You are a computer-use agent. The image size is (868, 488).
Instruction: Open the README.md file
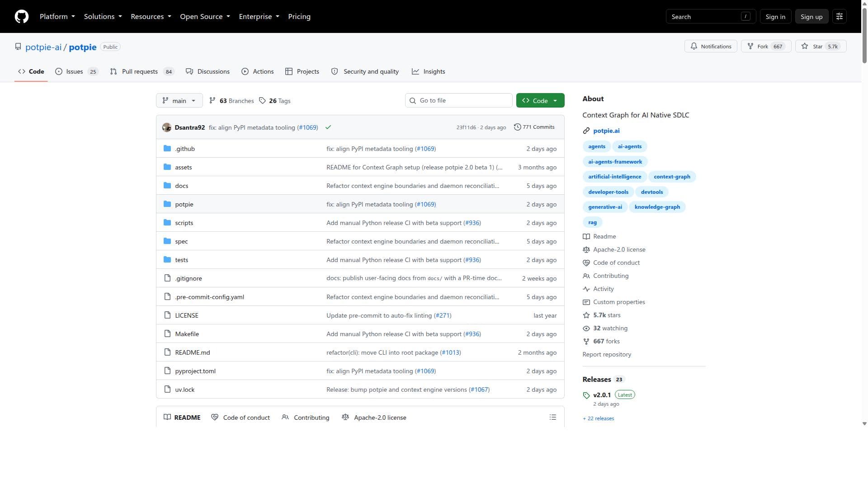tap(193, 353)
